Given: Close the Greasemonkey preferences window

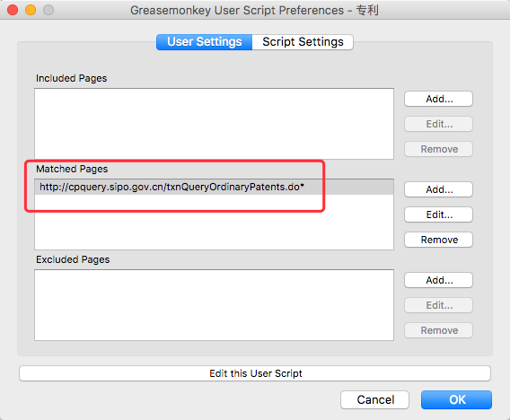Looking at the screenshot, I should tap(13, 10).
